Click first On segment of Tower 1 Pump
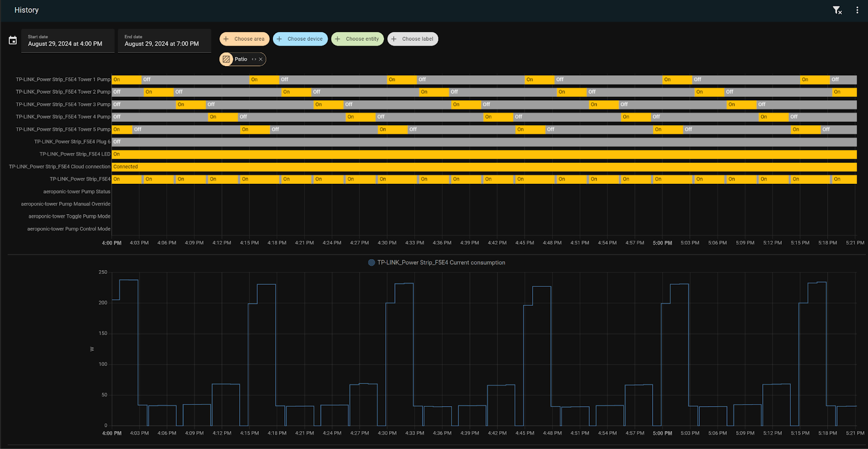Viewport: 868px width, 449px height. tap(126, 80)
